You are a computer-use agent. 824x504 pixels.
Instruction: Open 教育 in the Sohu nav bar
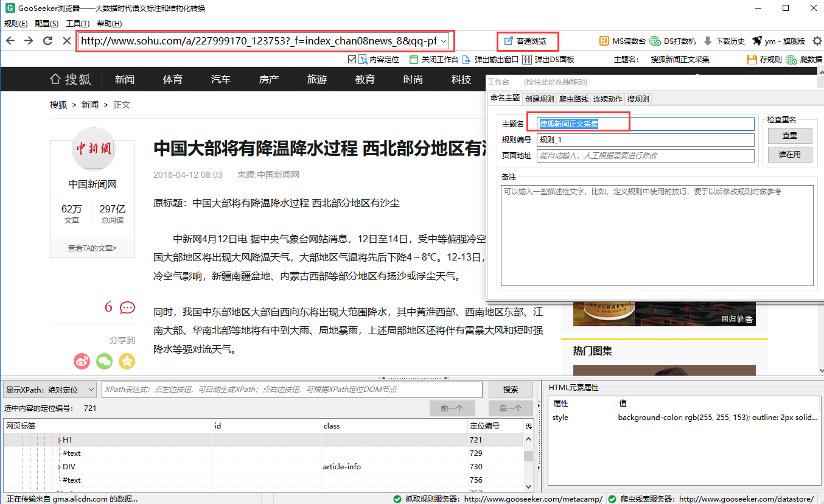pyautogui.click(x=365, y=79)
